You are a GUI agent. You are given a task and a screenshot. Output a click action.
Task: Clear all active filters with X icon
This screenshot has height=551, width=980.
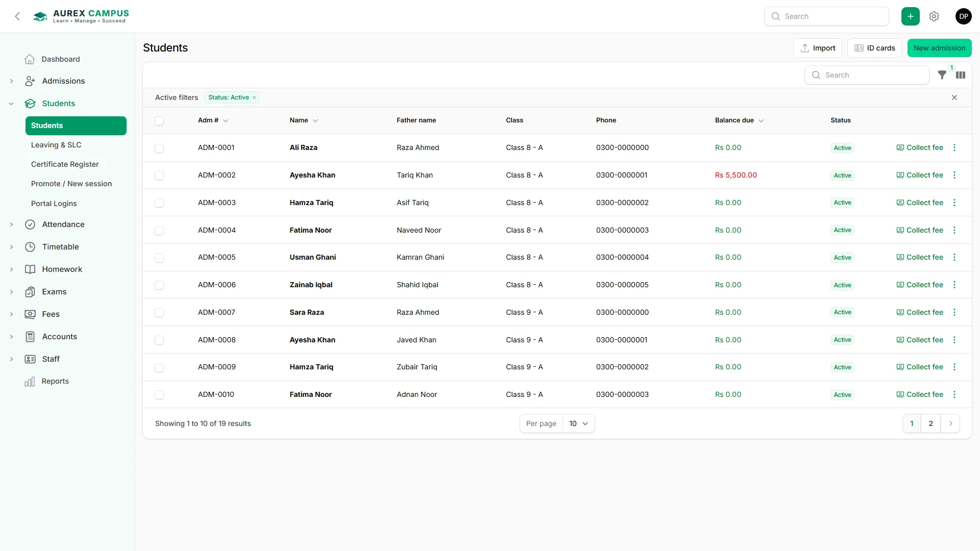click(954, 97)
